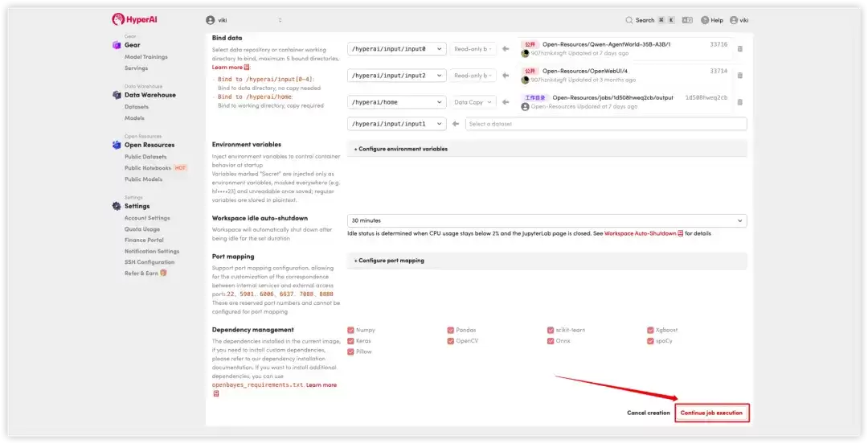Remove the OpenWebUI binding via trash icon
The height and width of the screenshot is (444, 868).
pyautogui.click(x=739, y=76)
